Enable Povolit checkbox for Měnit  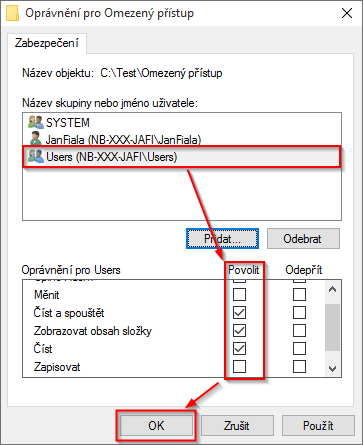pos(239,295)
